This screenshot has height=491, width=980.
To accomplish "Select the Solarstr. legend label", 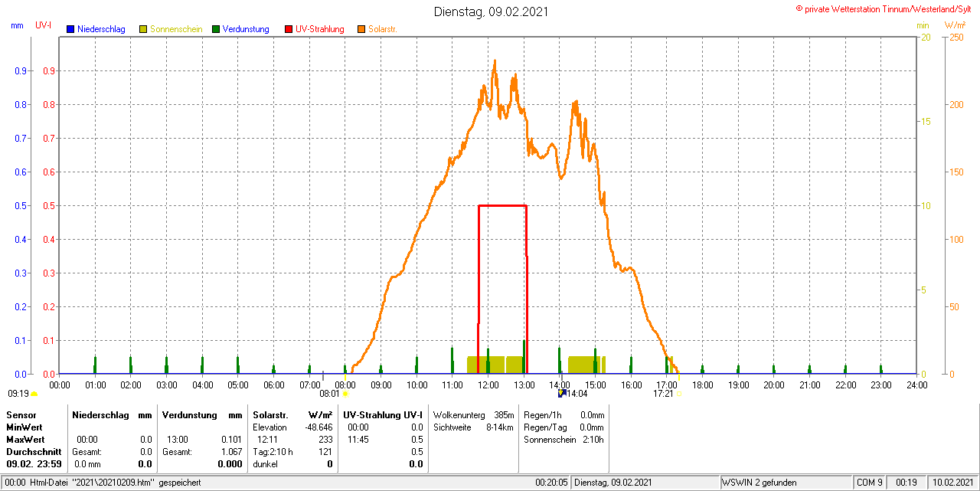I will point(383,29).
